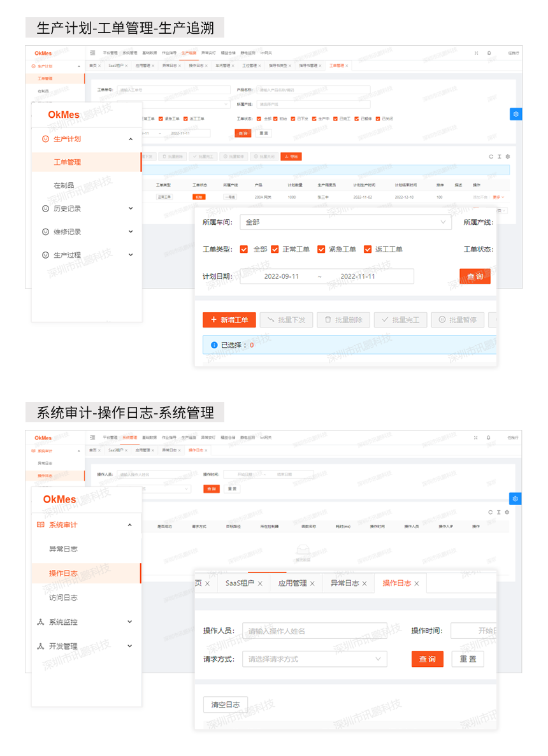Click the 系统监控 sidebar icon
This screenshot has height=756, width=548.
(x=40, y=622)
